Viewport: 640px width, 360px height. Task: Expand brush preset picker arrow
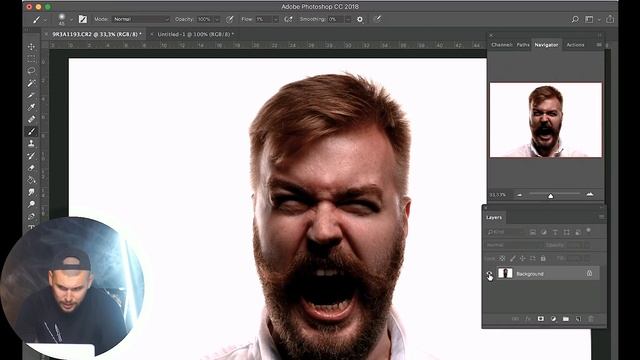71,19
